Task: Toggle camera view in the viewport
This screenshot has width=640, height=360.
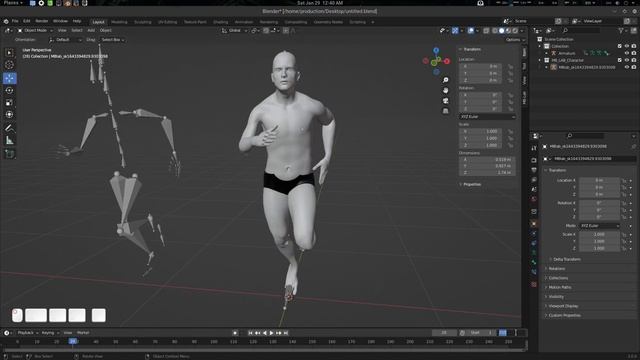Action: point(446,100)
